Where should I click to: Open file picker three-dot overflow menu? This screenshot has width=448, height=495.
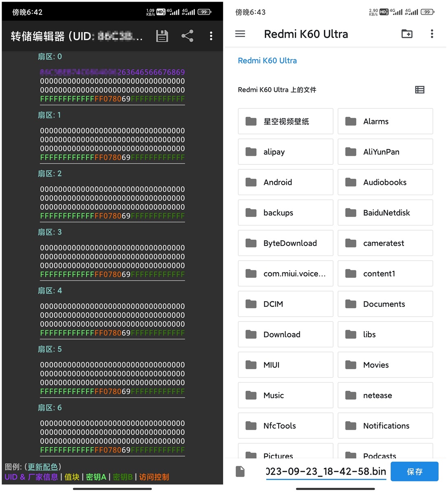[432, 34]
